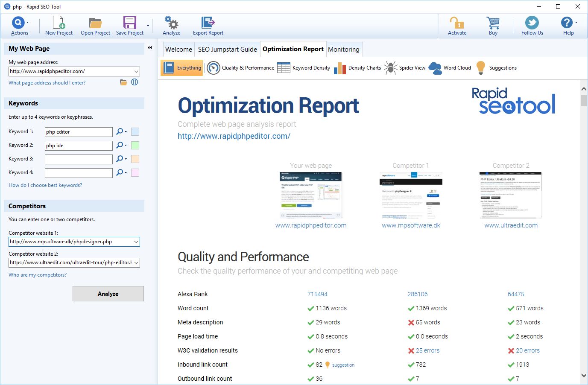Browse for a local file folder icon
Image resolution: width=588 pixels, height=385 pixels.
[x=123, y=82]
